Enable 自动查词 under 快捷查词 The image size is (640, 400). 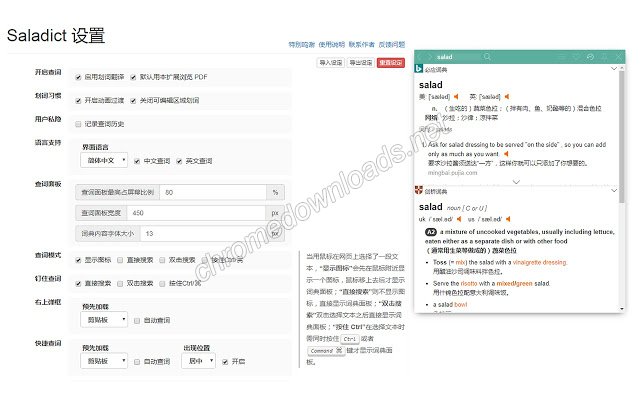click(x=137, y=362)
